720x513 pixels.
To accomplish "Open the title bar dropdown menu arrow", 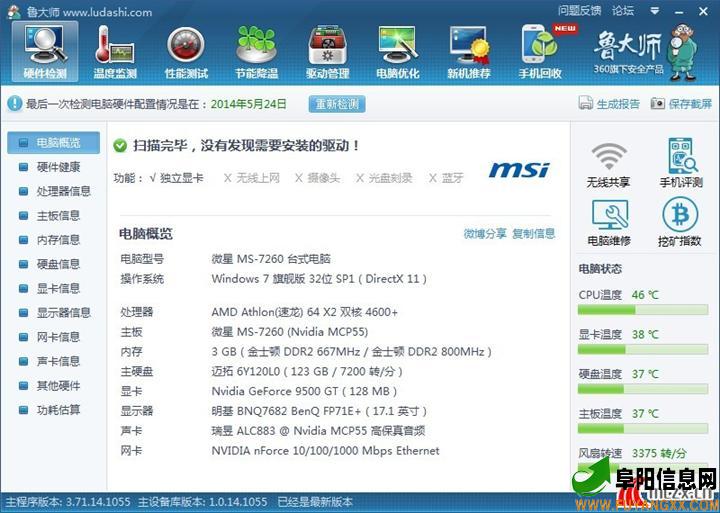I will pyautogui.click(x=655, y=11).
